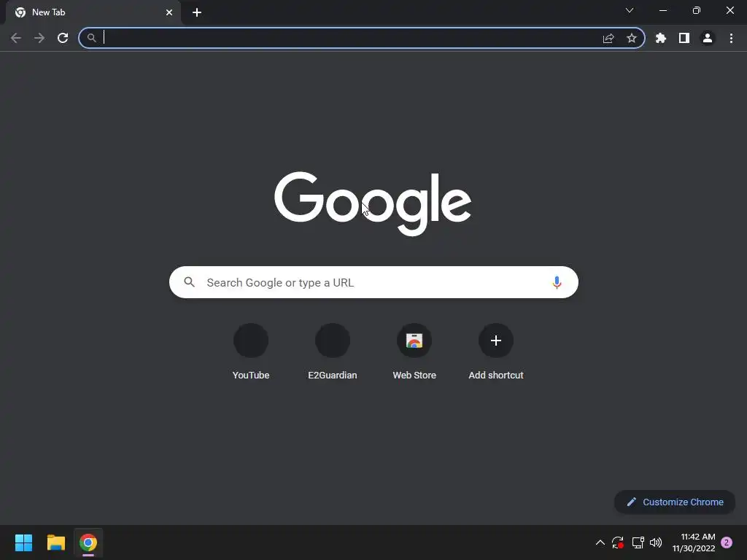Image resolution: width=747 pixels, height=560 pixels.
Task: Open the tab search dropdown arrow
Action: [630, 10]
